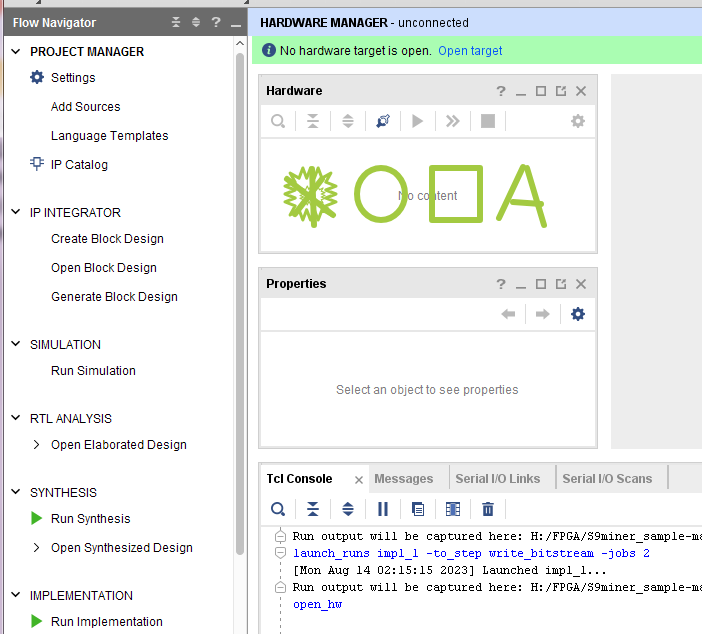Click open_hw command in Tcl Console
The height and width of the screenshot is (634, 702).
pos(317,604)
